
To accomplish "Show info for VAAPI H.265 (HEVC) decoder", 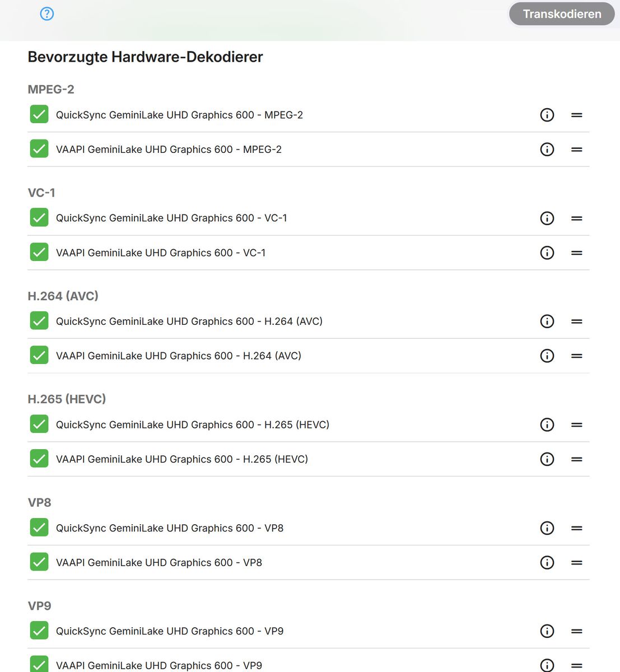I will click(547, 459).
